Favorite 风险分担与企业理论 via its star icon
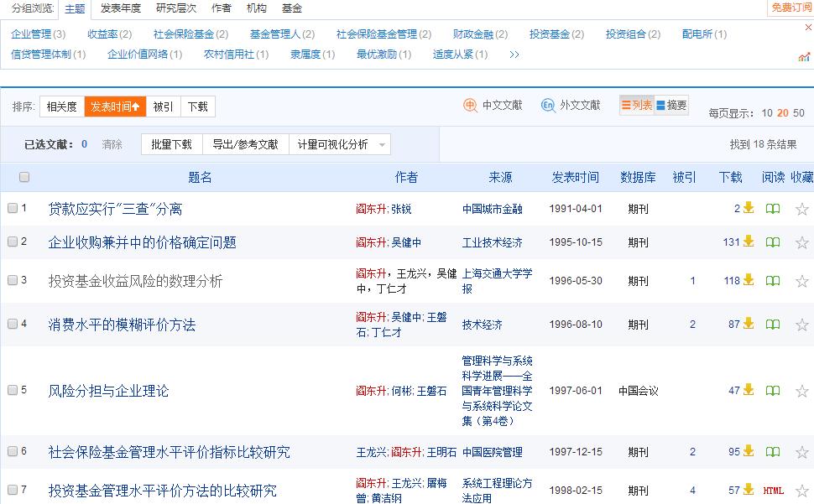Image resolution: width=814 pixels, height=504 pixels. pos(802,389)
